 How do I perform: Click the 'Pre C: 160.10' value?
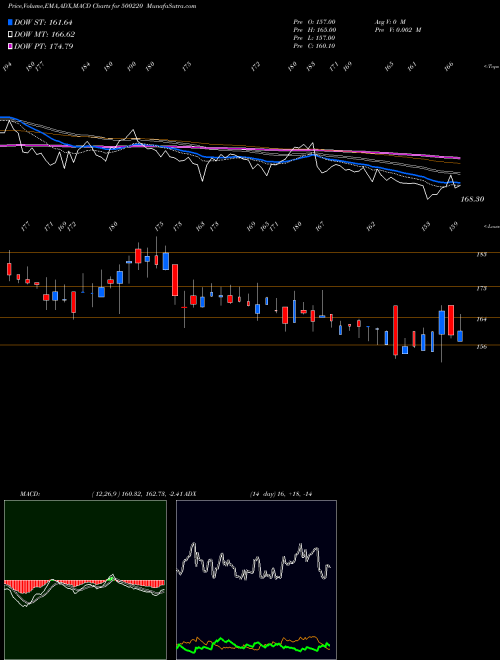click(x=314, y=46)
